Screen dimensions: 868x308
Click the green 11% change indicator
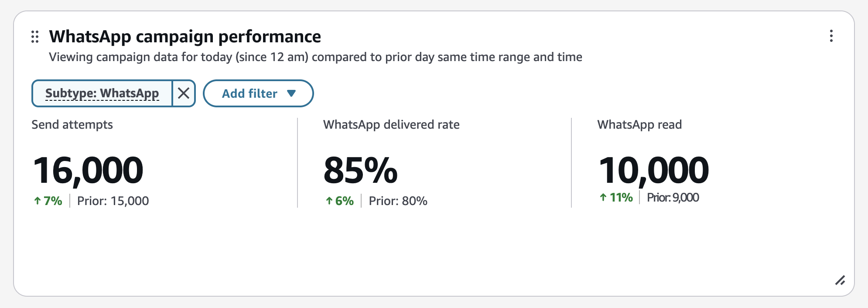coord(620,197)
